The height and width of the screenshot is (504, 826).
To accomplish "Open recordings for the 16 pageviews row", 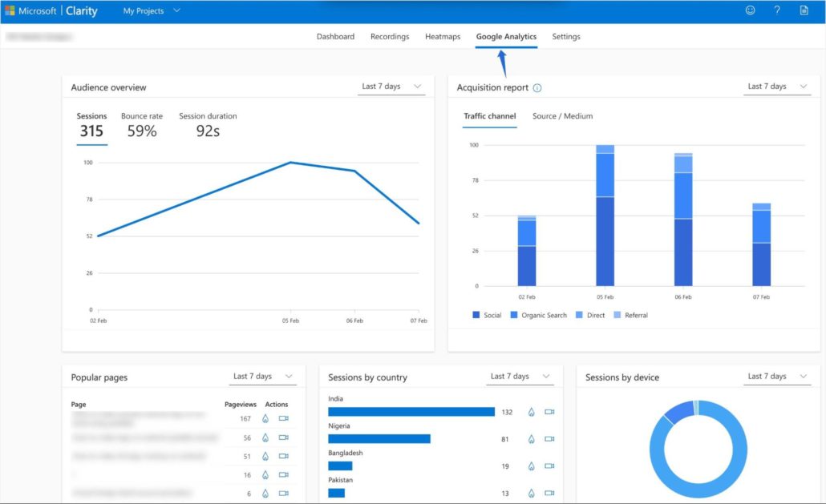I will tap(283, 474).
